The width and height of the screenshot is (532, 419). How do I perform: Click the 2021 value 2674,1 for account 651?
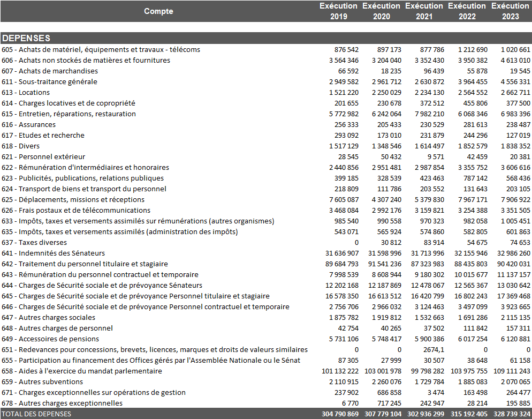click(434, 349)
